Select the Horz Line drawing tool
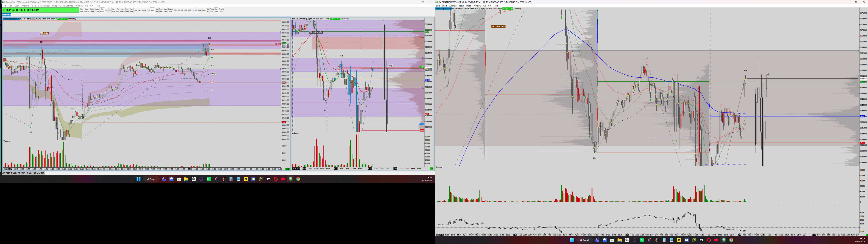The width and height of the screenshot is (868, 244). tap(128, 11)
